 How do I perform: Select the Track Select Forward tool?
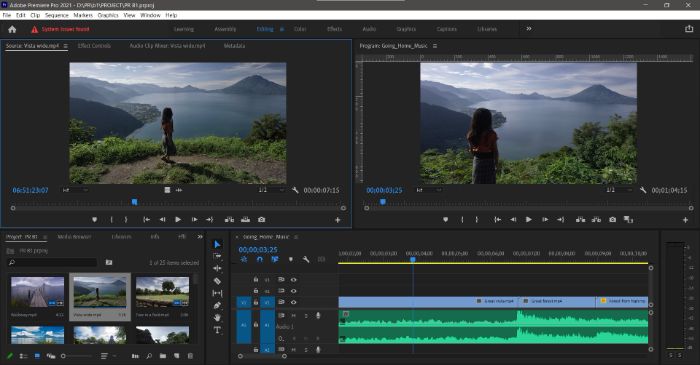point(217,256)
